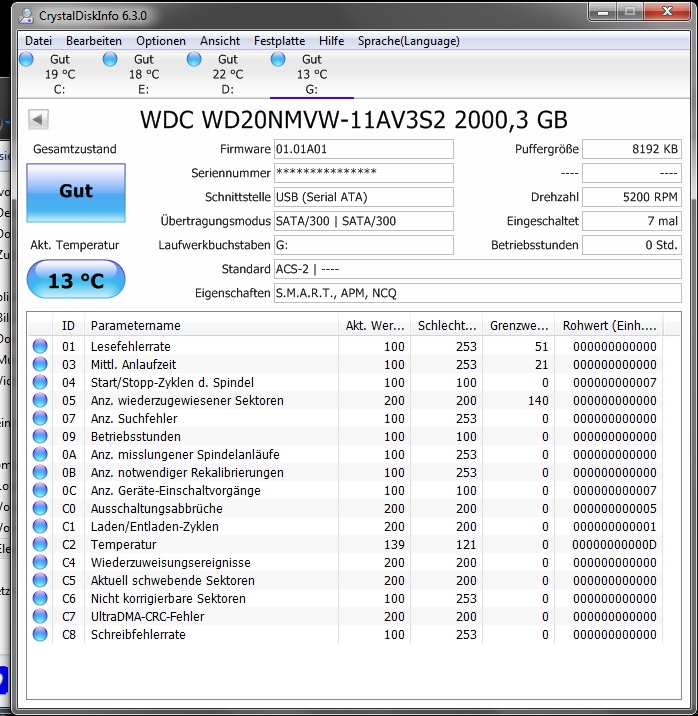
Task: Click status circle of Anz. Geräte-Einschaltvorgänge row
Action: pos(40,490)
